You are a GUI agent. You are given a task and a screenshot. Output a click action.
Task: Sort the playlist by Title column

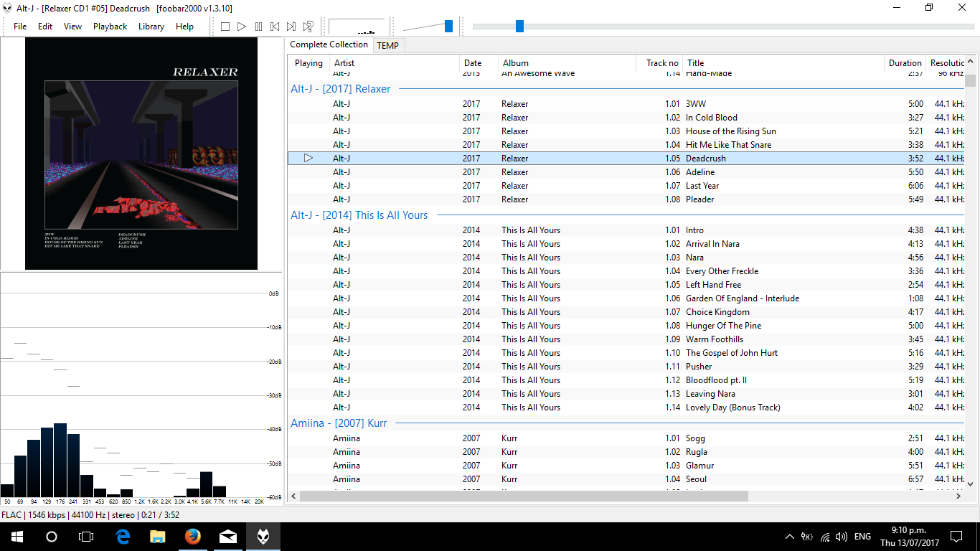tap(783, 63)
